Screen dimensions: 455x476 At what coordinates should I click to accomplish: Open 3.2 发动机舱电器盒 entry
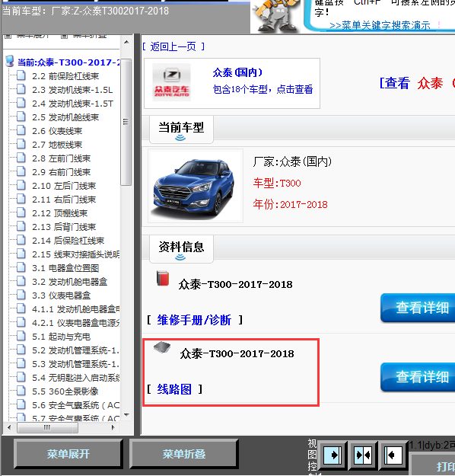coord(70,282)
